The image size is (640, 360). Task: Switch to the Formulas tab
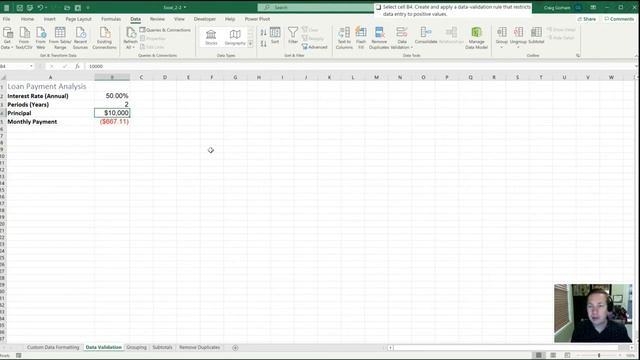point(111,19)
